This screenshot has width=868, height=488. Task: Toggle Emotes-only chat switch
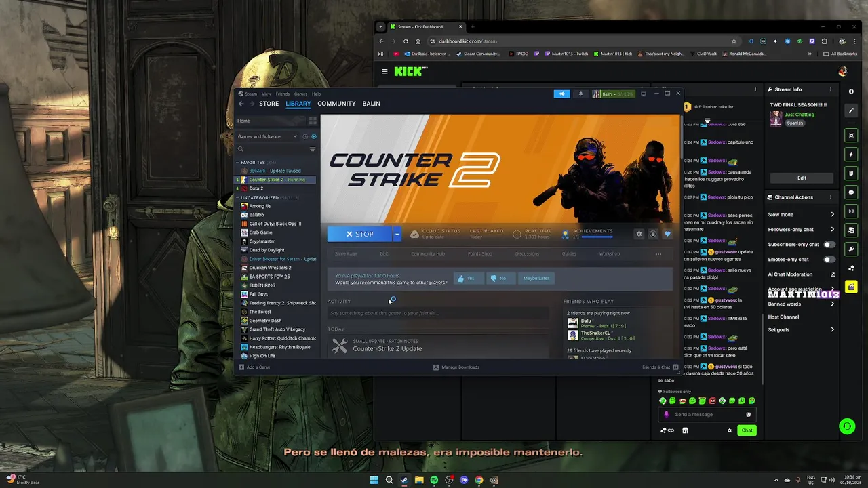click(x=829, y=260)
